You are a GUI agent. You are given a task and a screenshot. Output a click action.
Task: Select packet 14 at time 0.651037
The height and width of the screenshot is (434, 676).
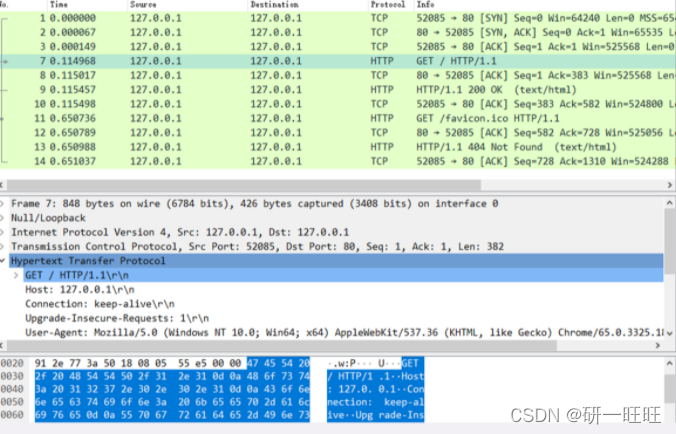point(338,161)
